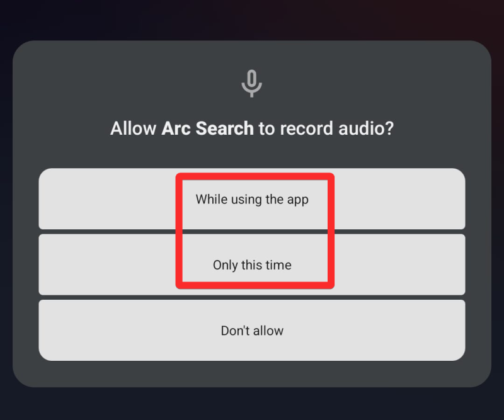Choose the Only this time option
504x420 pixels.
pyautogui.click(x=251, y=264)
